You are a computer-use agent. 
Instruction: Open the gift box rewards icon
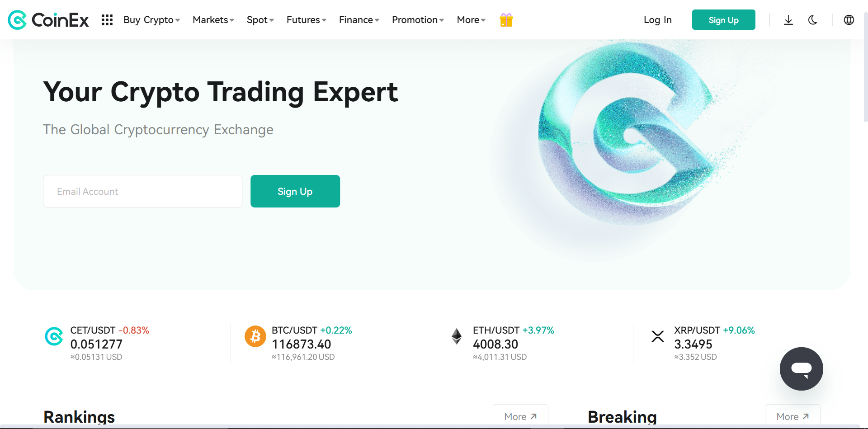(x=506, y=20)
